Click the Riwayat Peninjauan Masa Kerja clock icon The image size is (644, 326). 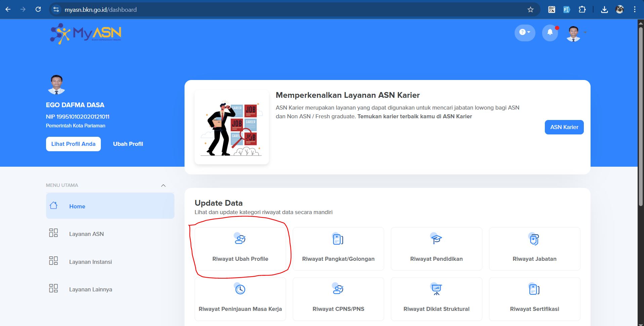(240, 289)
